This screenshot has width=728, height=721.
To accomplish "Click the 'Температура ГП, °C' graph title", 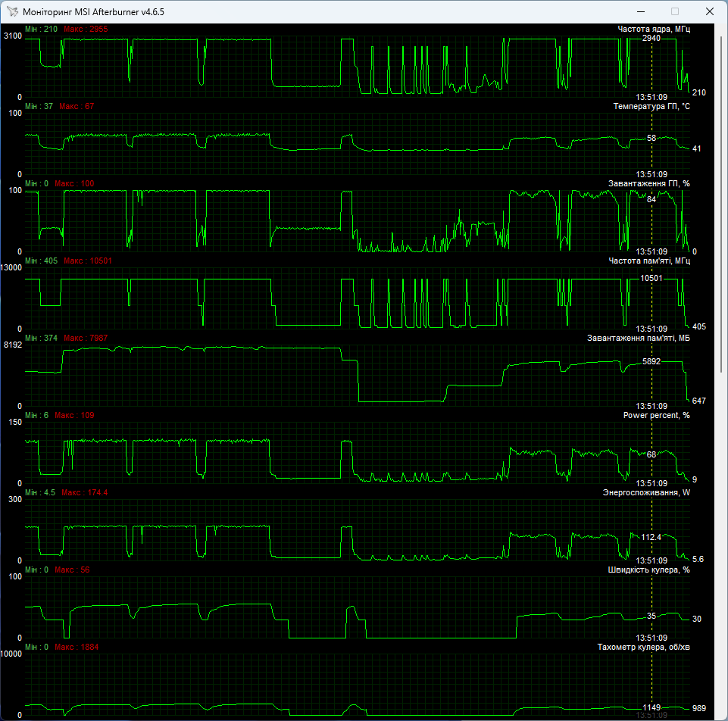I will 651,106.
